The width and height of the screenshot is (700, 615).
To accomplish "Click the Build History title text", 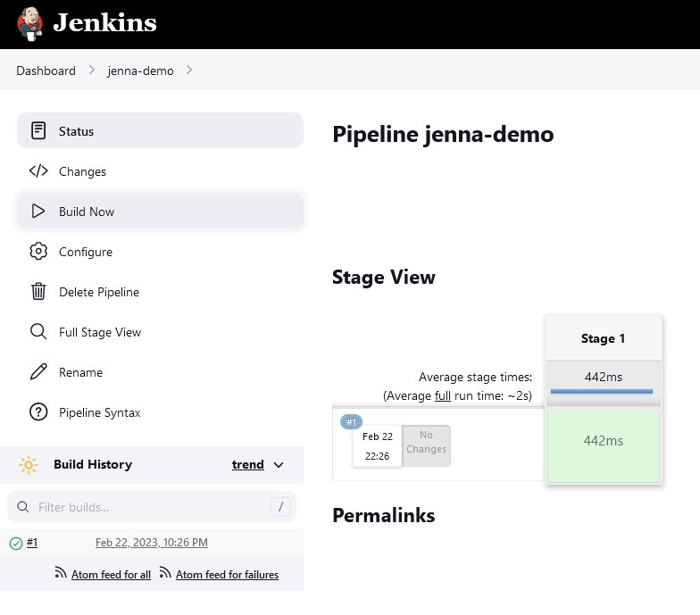I will pyautogui.click(x=93, y=464).
